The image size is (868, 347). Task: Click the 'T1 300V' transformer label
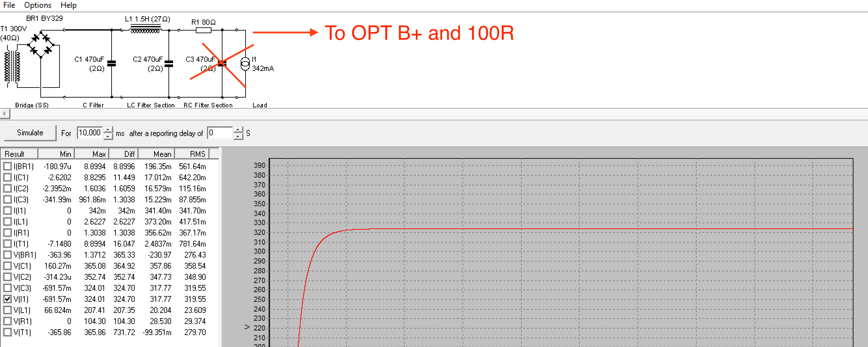(x=13, y=29)
